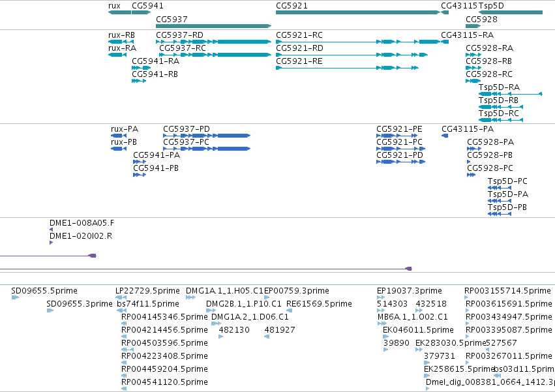The width and height of the screenshot is (555, 392).
Task: Select transcript CG5941-RA
Action: (x=142, y=68)
